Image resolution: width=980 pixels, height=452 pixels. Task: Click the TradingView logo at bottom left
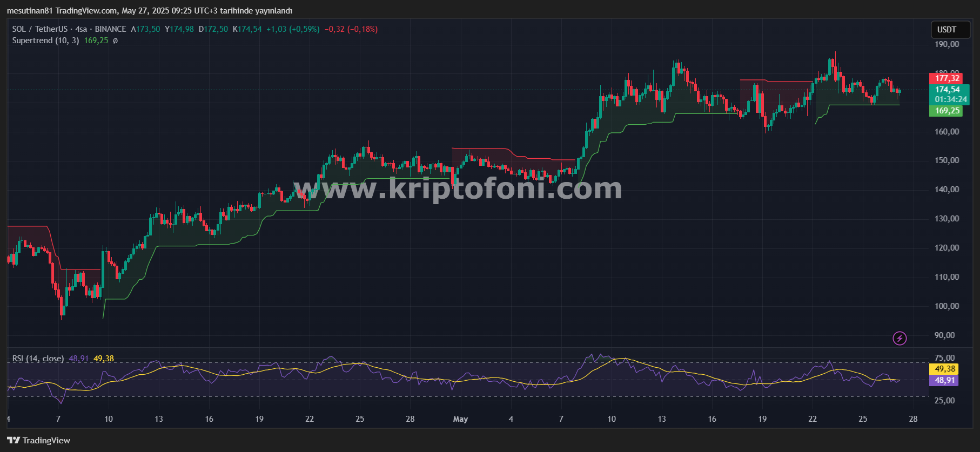click(x=39, y=440)
